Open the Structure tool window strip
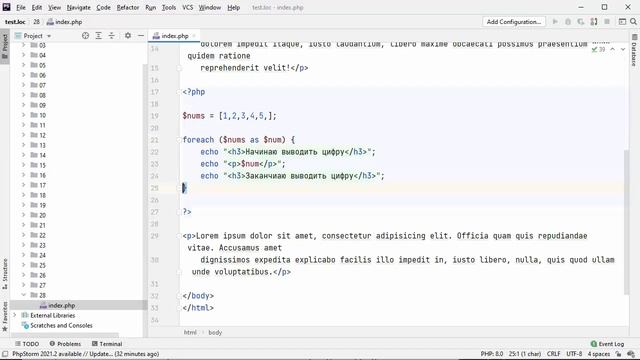This screenshot has width=640, height=360. (x=5, y=273)
